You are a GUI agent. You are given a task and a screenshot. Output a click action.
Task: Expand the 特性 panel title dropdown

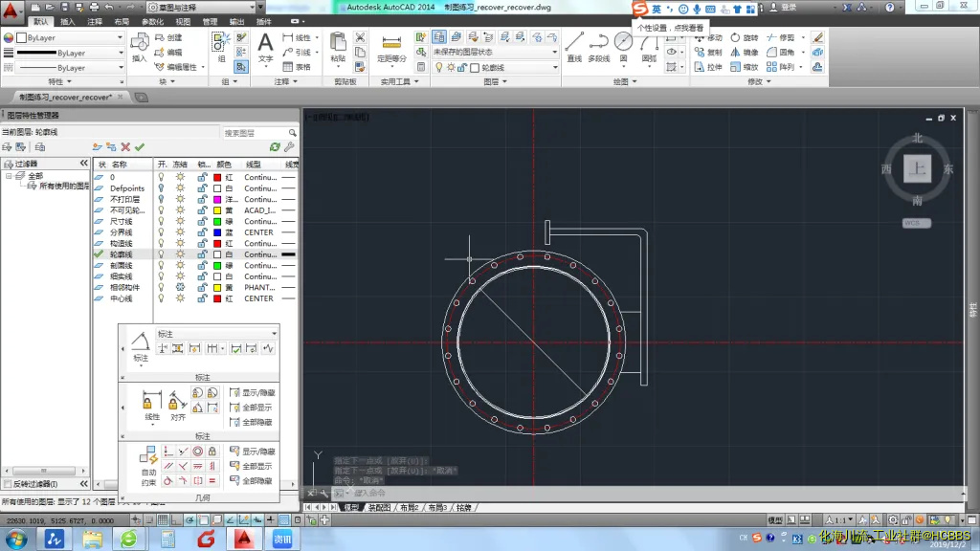[60, 82]
